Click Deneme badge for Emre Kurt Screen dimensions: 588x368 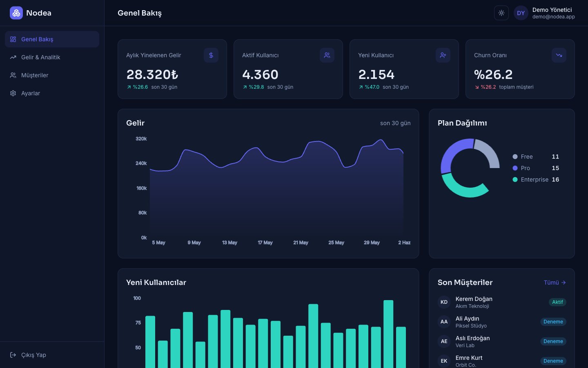(x=553, y=361)
